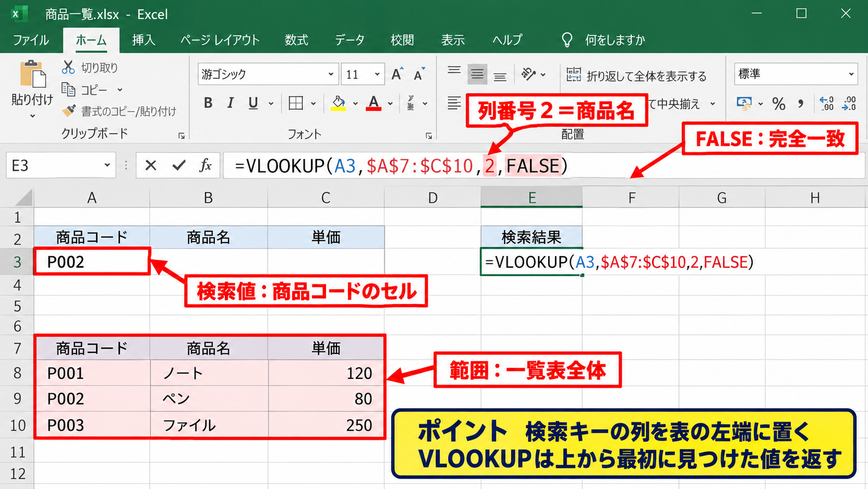The image size is (868, 489).
Task: Toggle wrap text (折り返して全体を表示する)
Action: [636, 76]
